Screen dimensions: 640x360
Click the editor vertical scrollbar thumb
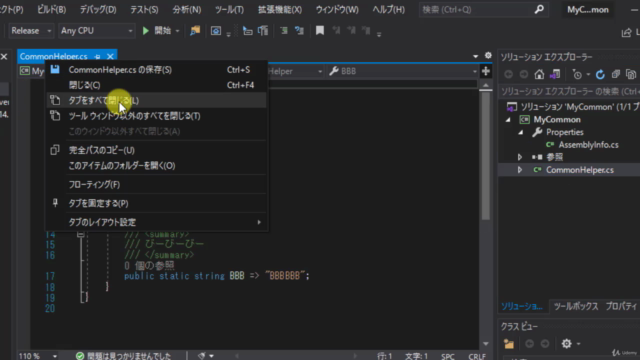click(486, 156)
